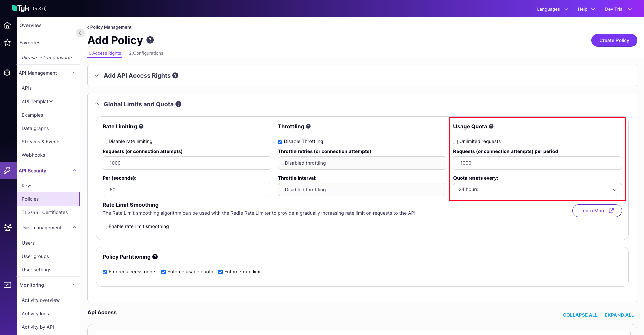Uncheck the Disable Throttling checkbox

280,142
